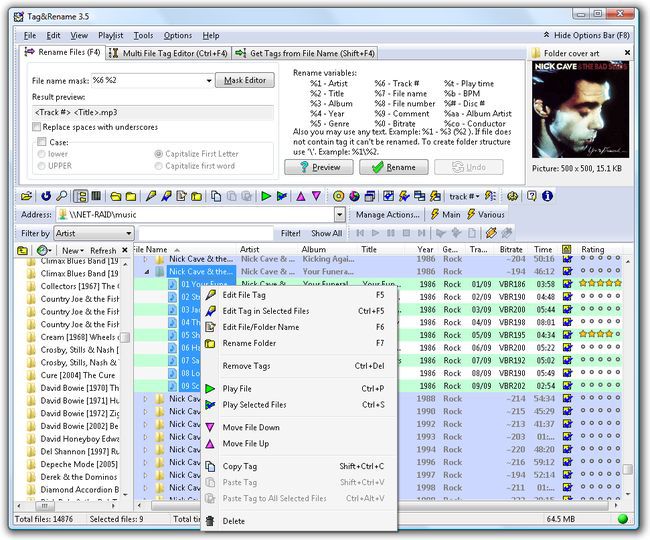This screenshot has height=540, width=650.
Task: Click the refresh arrow toolbar icon
Action: point(46,196)
